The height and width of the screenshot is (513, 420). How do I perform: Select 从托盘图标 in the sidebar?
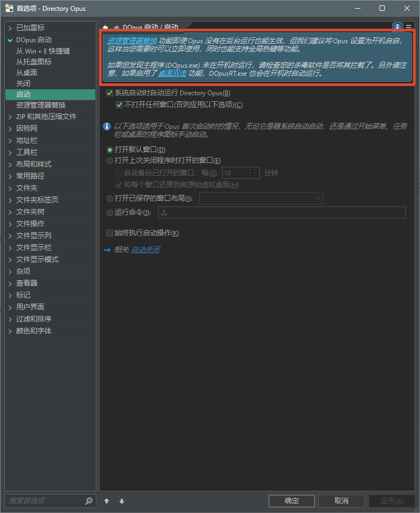[34, 62]
